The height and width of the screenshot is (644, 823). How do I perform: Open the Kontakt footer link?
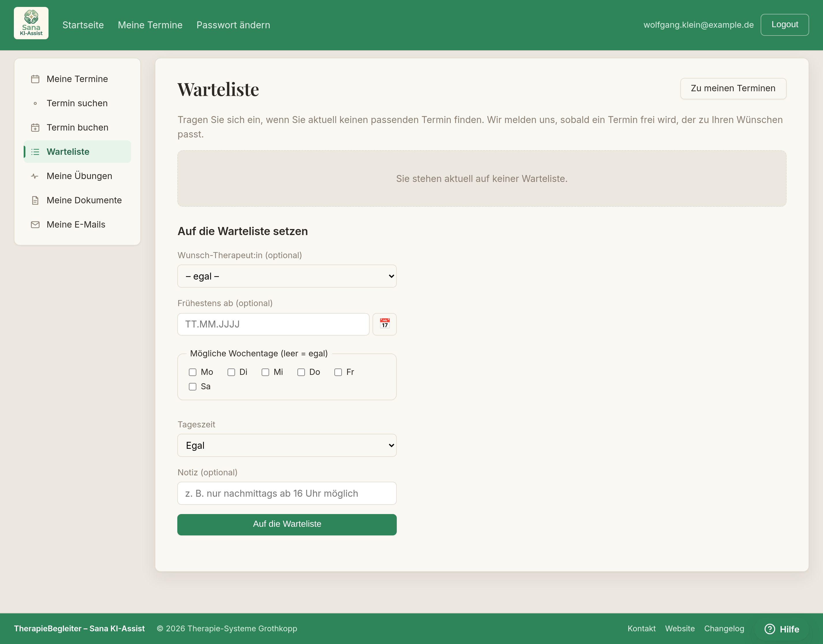(x=641, y=629)
